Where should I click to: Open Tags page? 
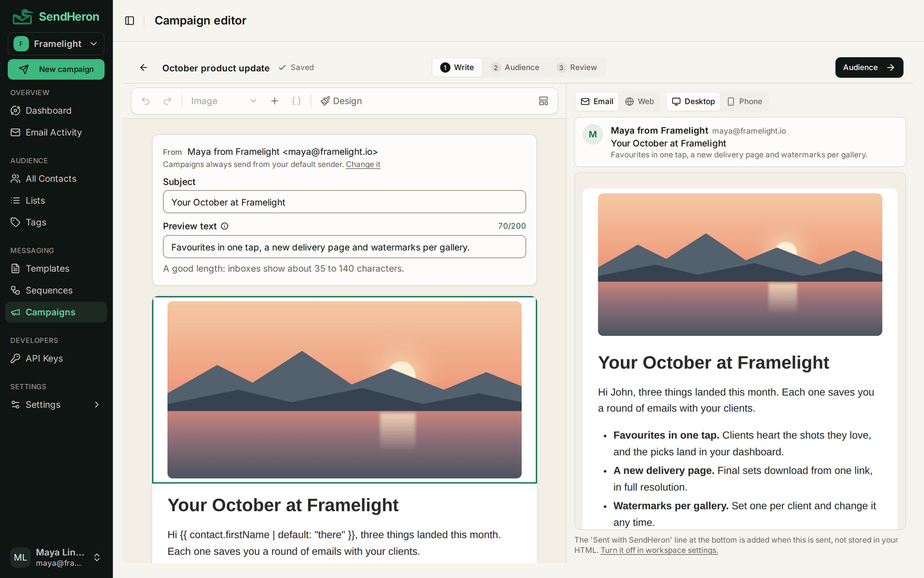tap(56, 222)
